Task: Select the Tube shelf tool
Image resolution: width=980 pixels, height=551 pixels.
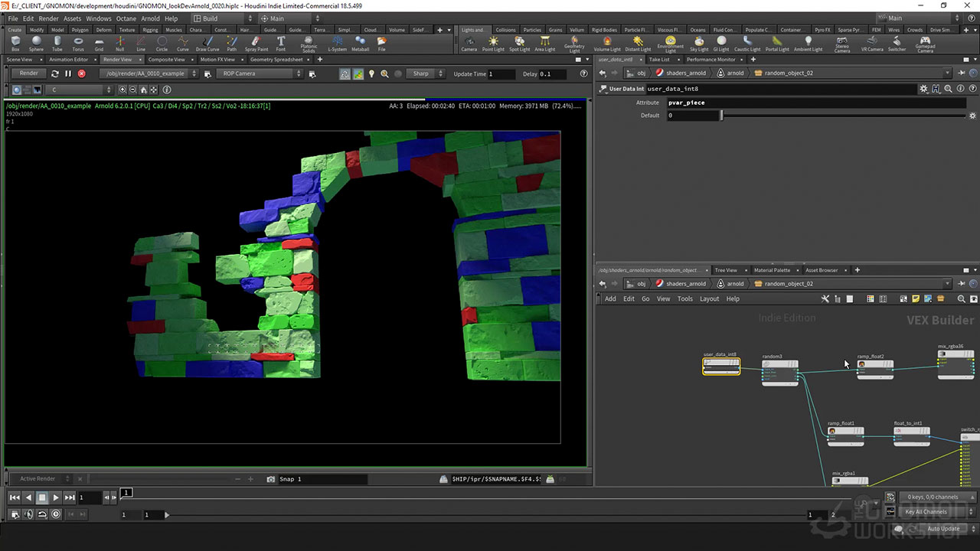Action: 57,43
